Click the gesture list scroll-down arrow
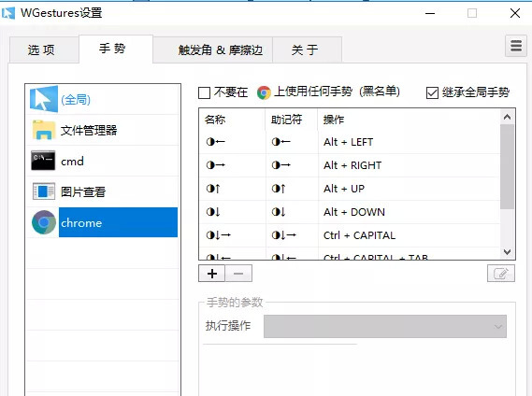The image size is (532, 396). [508, 252]
